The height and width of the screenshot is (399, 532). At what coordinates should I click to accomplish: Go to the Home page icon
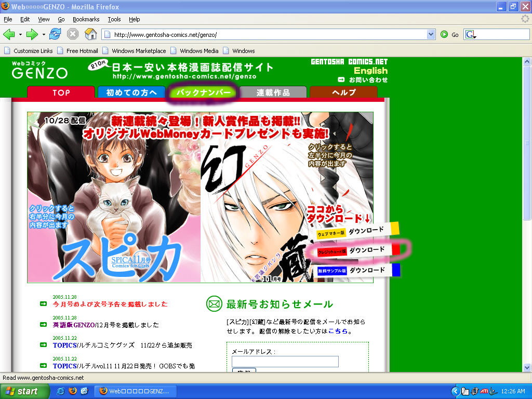pyautogui.click(x=91, y=34)
